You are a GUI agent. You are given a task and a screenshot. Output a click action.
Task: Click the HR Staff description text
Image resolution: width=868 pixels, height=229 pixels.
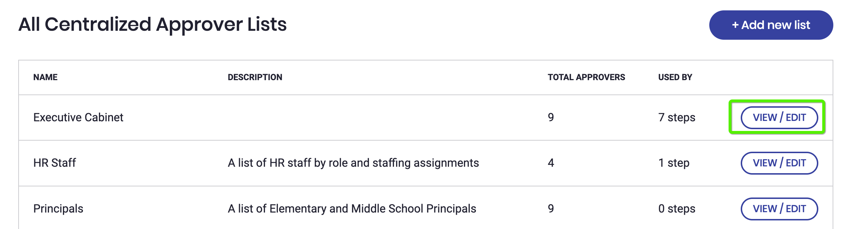click(x=353, y=163)
